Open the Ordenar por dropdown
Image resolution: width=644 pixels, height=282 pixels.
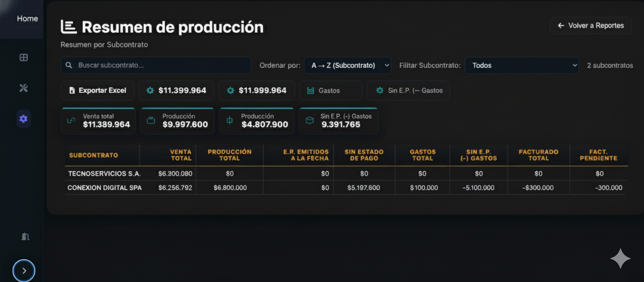click(x=347, y=65)
